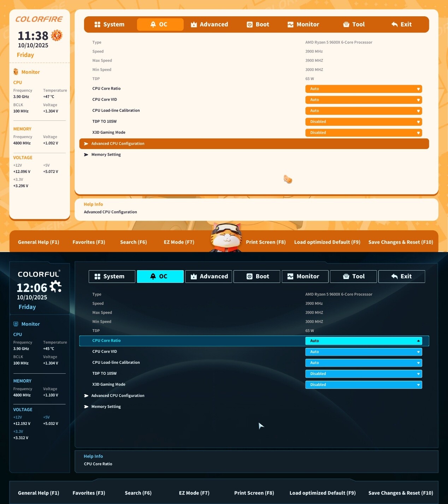Click Load optimized Default (F9) in orange bar

pyautogui.click(x=327, y=242)
